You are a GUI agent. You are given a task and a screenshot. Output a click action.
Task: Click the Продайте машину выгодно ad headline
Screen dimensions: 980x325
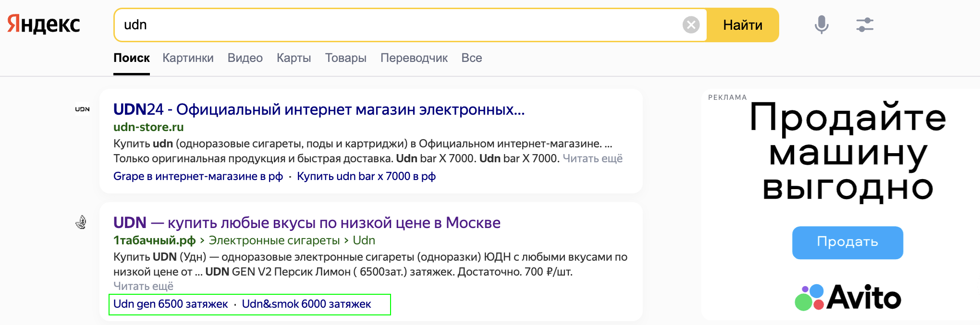pos(848,152)
